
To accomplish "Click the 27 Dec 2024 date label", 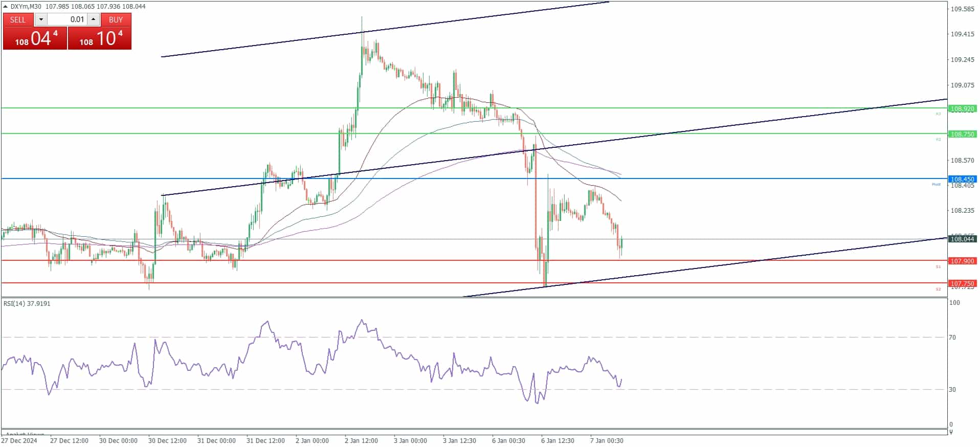I will pyautogui.click(x=19, y=440).
